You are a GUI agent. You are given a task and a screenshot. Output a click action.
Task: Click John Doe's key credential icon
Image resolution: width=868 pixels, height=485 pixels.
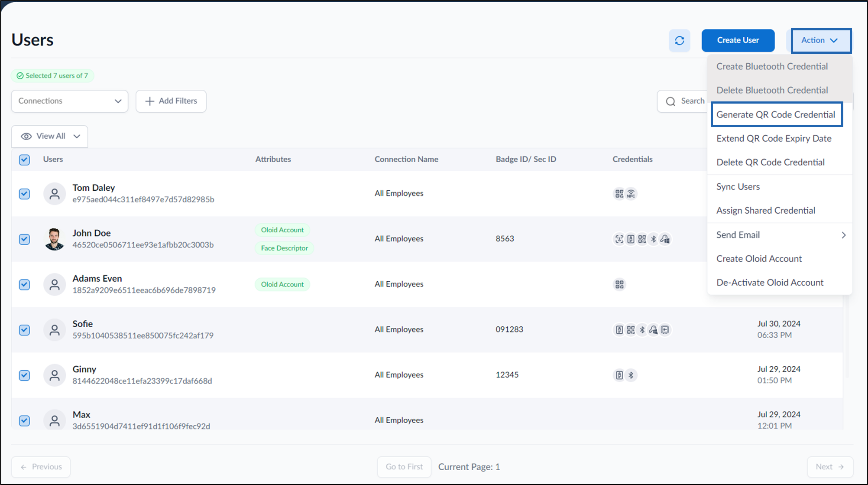665,239
